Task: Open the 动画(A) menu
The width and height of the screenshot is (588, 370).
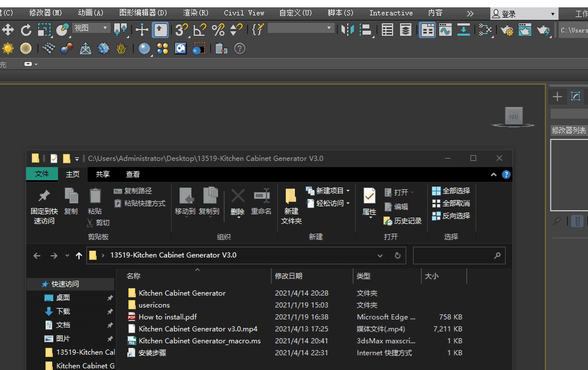Action: pyautogui.click(x=90, y=13)
